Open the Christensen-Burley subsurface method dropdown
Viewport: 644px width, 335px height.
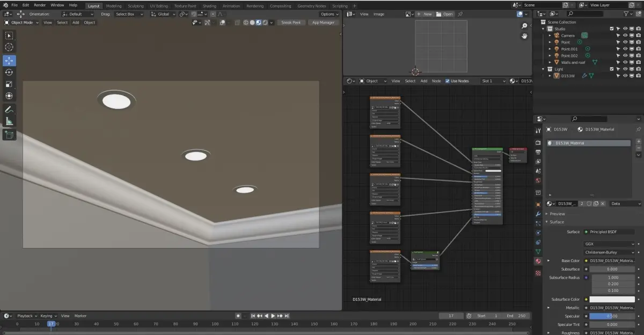tap(610, 252)
